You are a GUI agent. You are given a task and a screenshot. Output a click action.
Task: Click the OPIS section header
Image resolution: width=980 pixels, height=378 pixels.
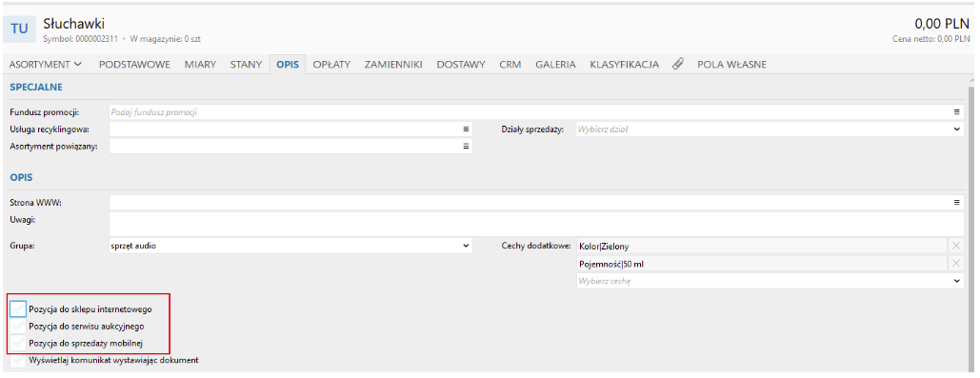(21, 177)
